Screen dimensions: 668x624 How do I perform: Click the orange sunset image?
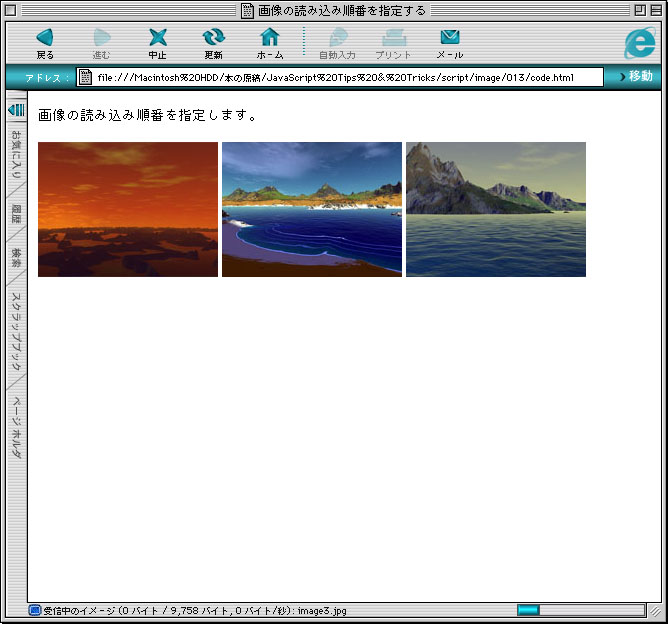coord(128,209)
